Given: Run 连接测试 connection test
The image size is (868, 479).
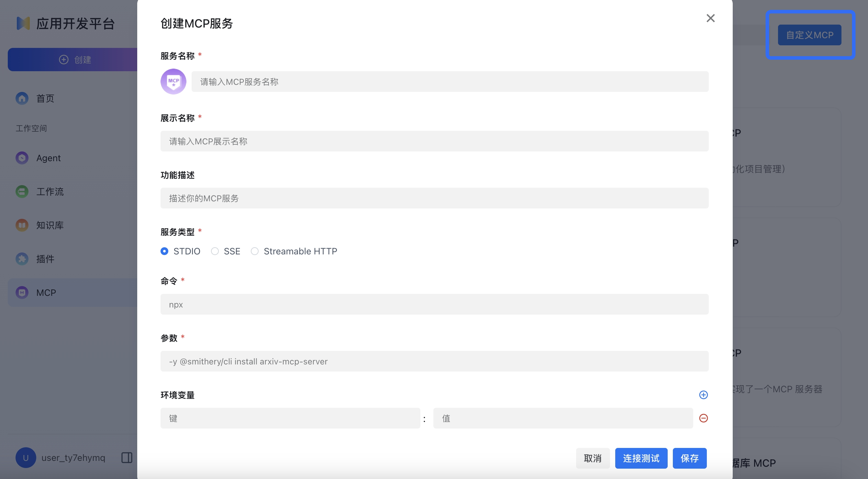Looking at the screenshot, I should [641, 458].
